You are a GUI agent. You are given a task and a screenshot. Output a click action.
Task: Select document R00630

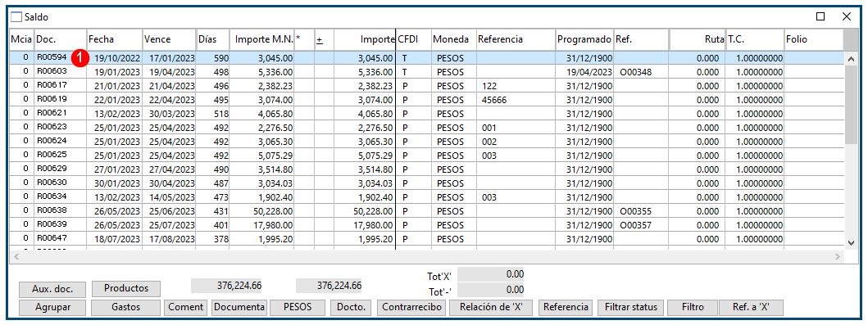pos(52,183)
